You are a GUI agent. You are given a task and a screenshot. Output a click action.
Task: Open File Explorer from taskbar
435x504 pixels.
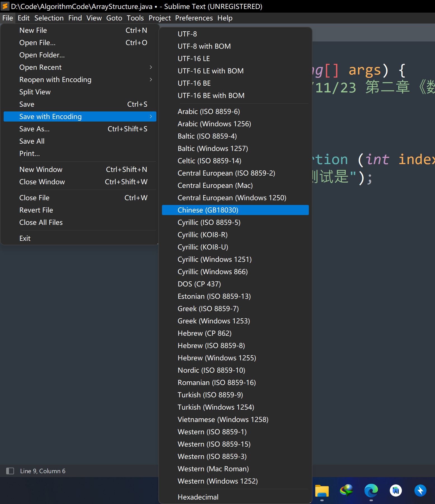pyautogui.click(x=322, y=491)
